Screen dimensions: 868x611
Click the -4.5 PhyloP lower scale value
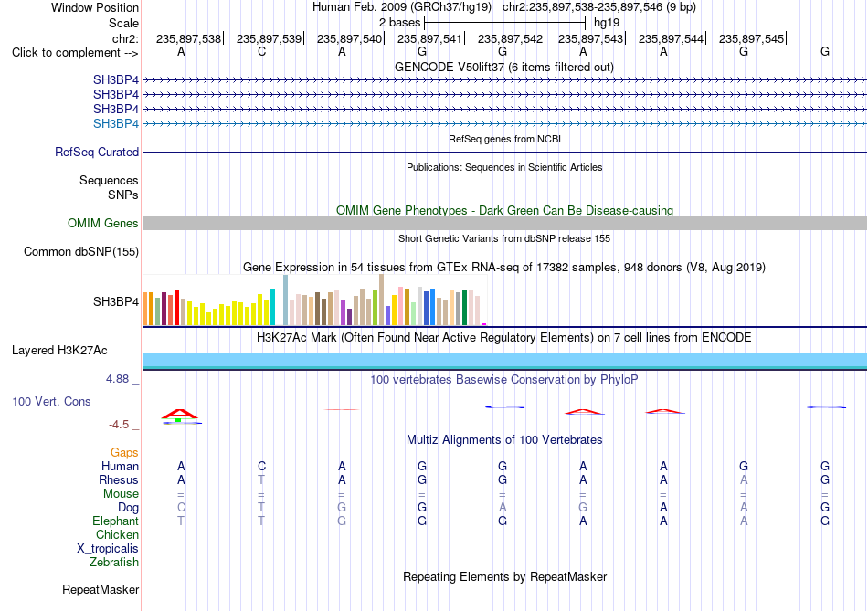pyautogui.click(x=119, y=425)
